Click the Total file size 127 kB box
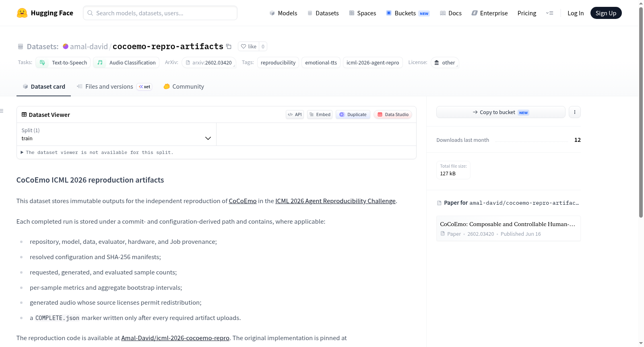This screenshot has height=347, width=644. (453, 170)
